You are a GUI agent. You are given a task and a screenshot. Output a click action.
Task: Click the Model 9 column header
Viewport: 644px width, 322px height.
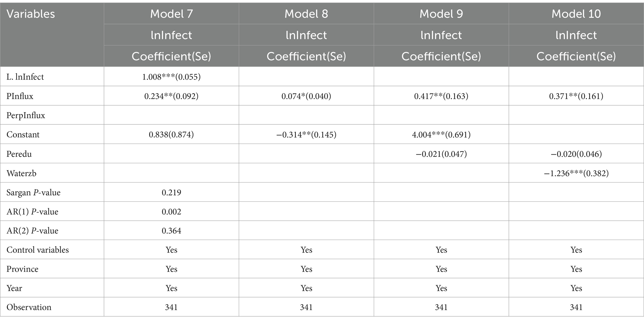(x=441, y=14)
